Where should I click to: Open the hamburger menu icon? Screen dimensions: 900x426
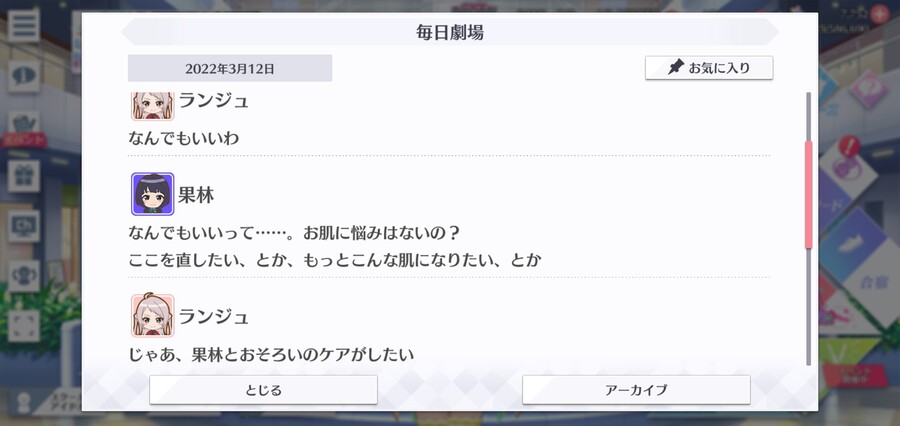pyautogui.click(x=24, y=25)
